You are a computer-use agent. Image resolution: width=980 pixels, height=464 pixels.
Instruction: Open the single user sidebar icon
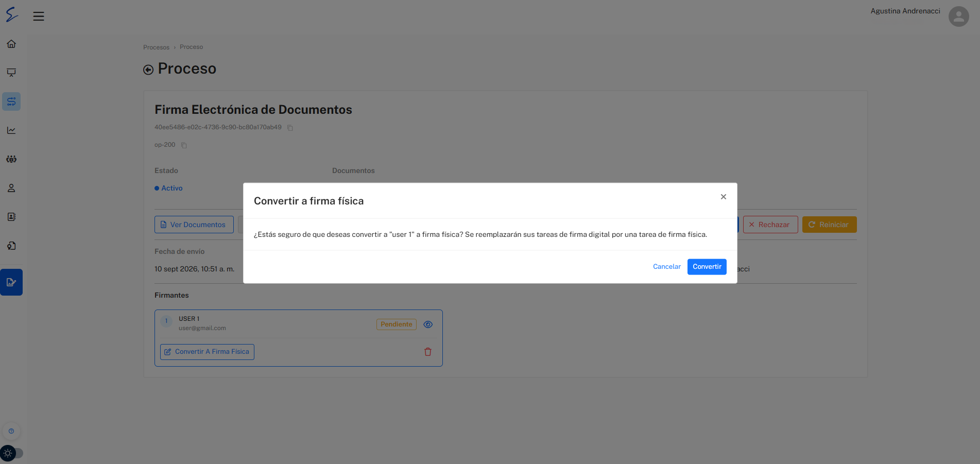pos(11,188)
